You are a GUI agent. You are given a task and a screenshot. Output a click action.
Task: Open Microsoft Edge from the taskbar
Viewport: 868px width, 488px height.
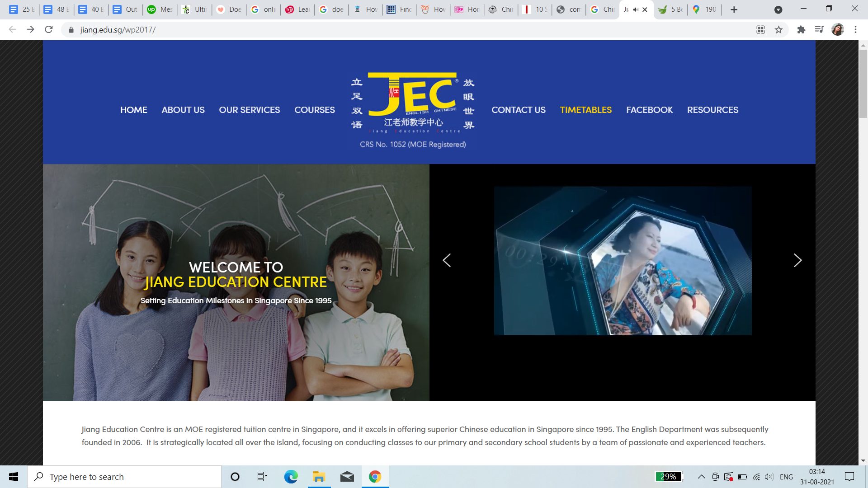(x=291, y=477)
